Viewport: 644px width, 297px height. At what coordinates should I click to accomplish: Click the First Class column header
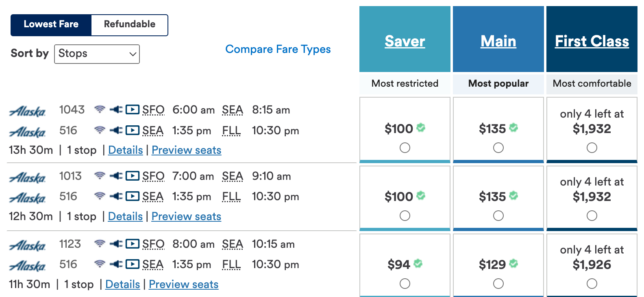click(x=592, y=41)
